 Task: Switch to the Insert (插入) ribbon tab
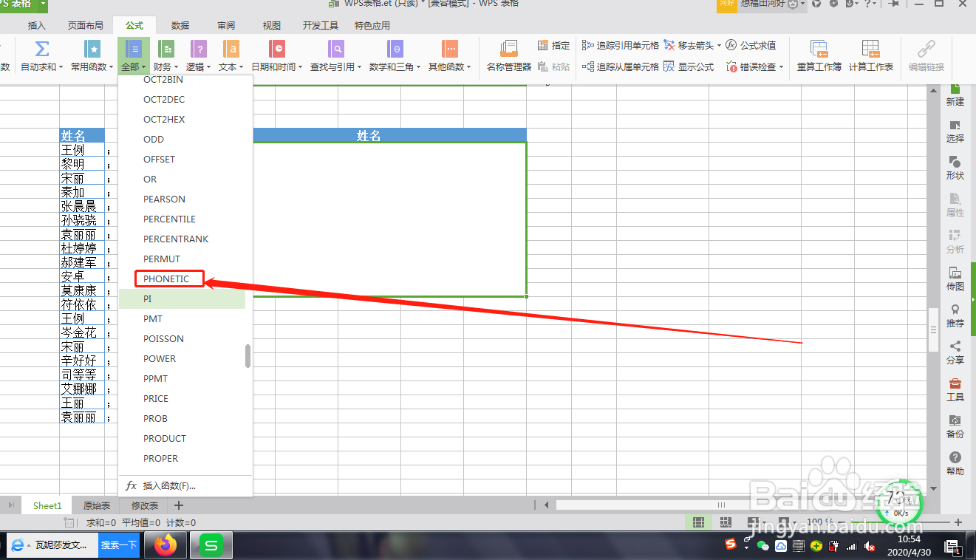(37, 26)
